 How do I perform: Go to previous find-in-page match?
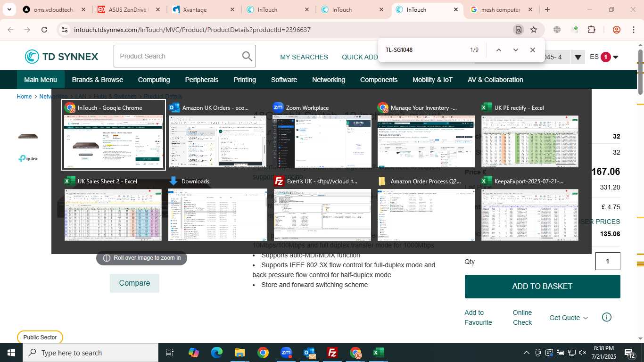pos(498,50)
